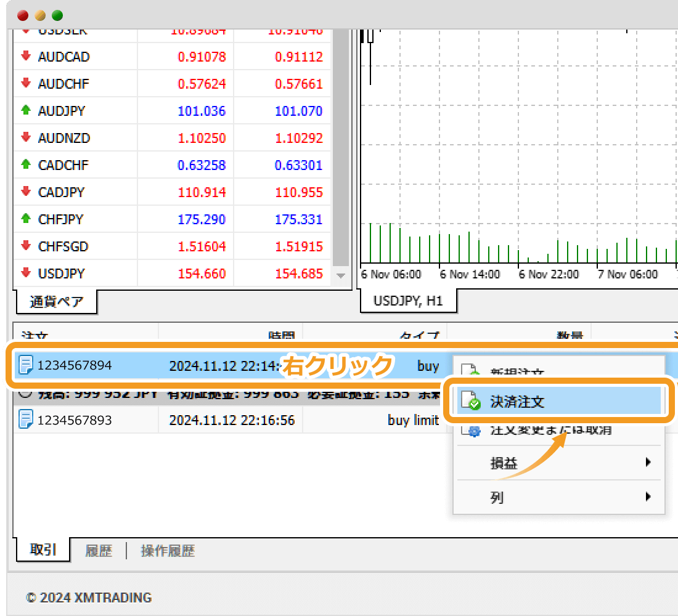This screenshot has height=616, width=678.
Task: Click the CADJPY red down-arrow icon
Action: click(26, 192)
